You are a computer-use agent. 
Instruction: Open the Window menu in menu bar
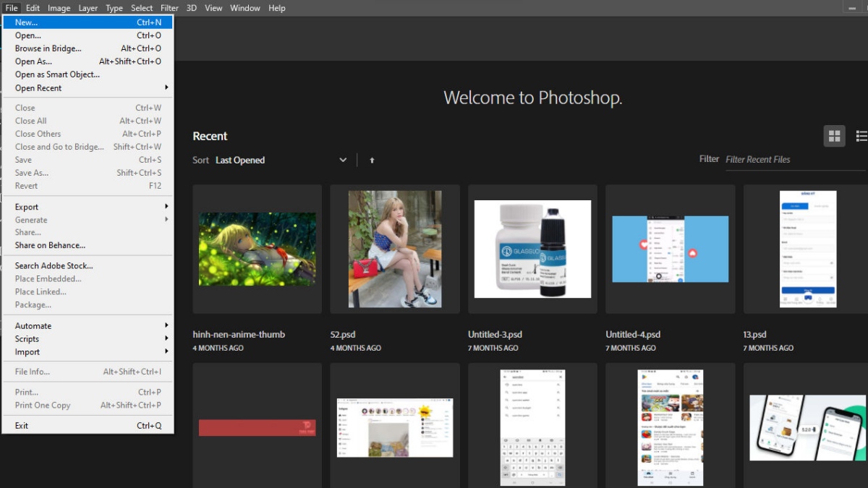(244, 8)
